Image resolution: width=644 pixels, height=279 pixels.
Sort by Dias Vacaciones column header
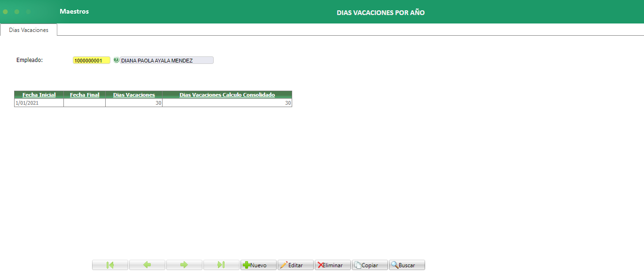point(134,95)
